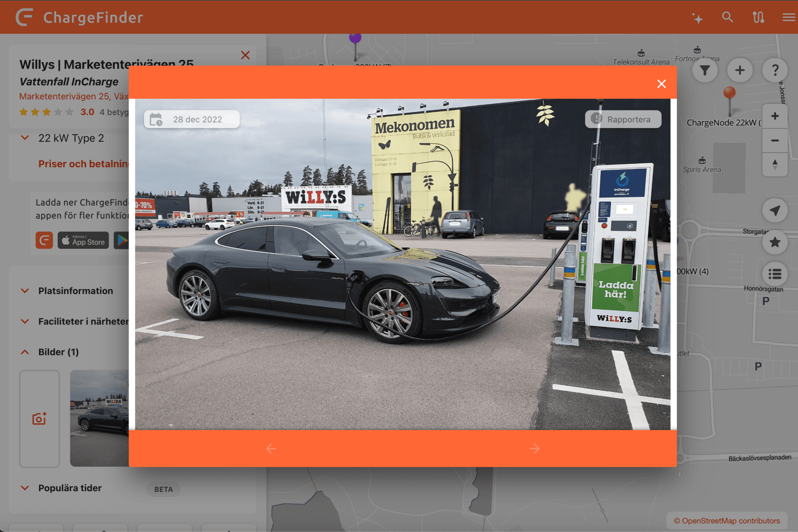Click the Vattenfall InCharge operator name

tap(69, 82)
